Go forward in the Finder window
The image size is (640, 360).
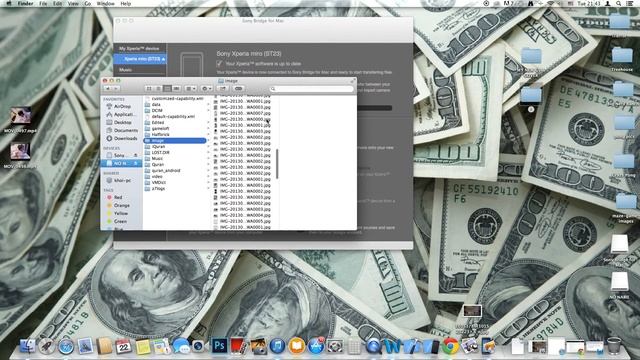[116, 89]
